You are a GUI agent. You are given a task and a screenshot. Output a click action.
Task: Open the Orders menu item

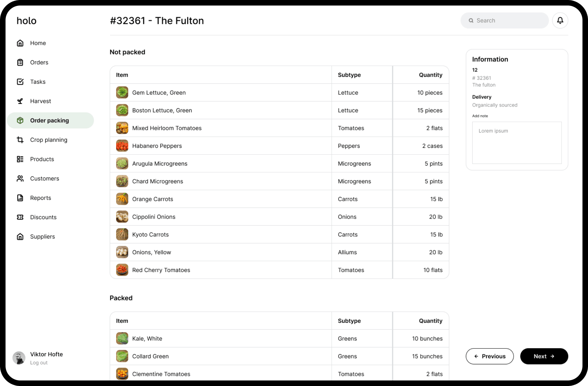(39, 62)
